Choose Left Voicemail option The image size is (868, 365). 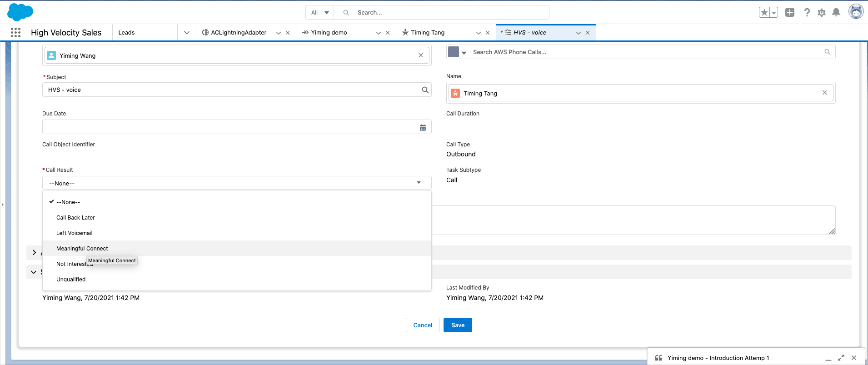tap(237, 233)
